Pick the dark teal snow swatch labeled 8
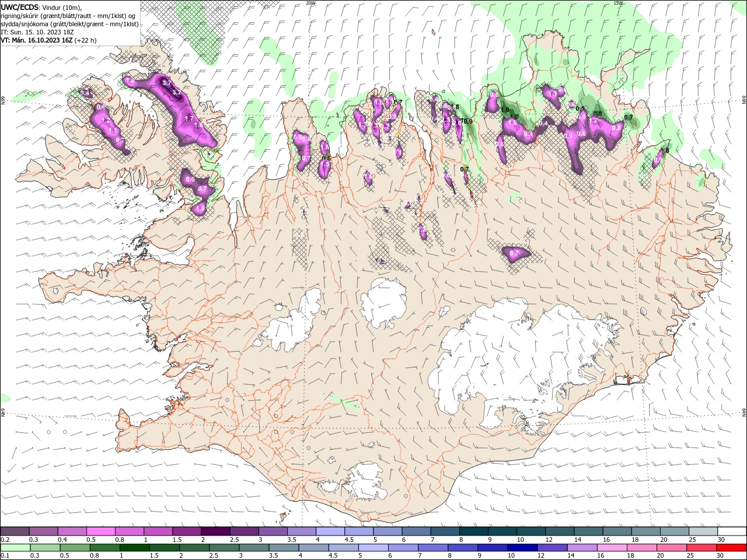The height and width of the screenshot is (560, 747). (x=473, y=531)
